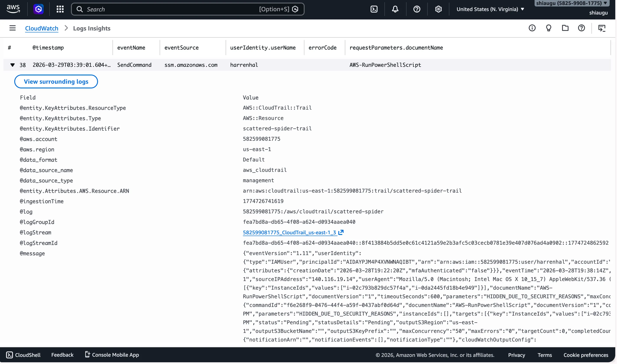Launch CloudShell from the top bar icon
The height and width of the screenshot is (364, 617).
tap(374, 9)
